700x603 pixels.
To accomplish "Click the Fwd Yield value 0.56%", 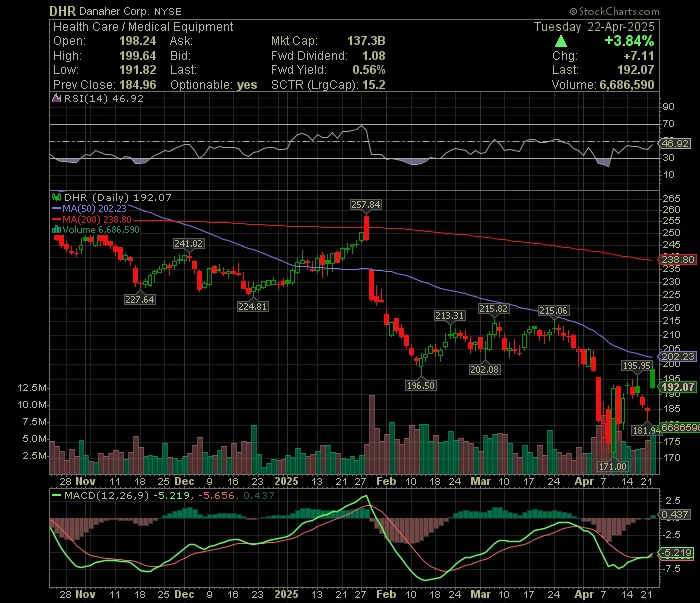I will (369, 70).
